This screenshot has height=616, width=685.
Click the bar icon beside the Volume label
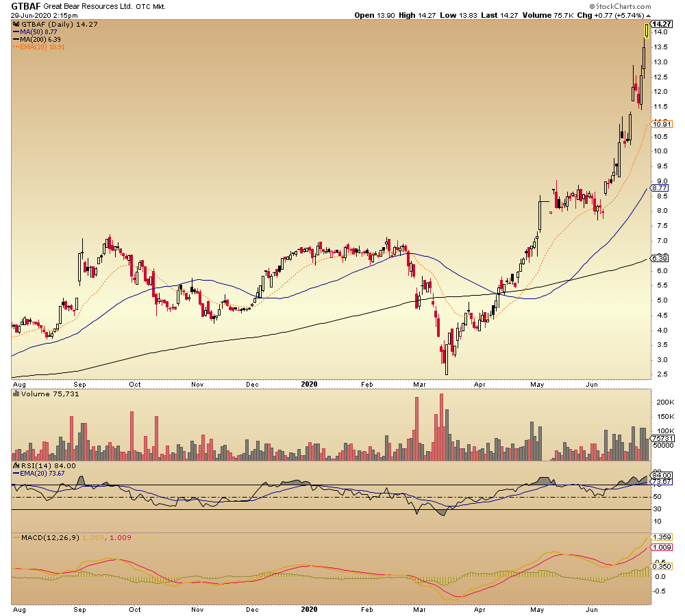16,394
